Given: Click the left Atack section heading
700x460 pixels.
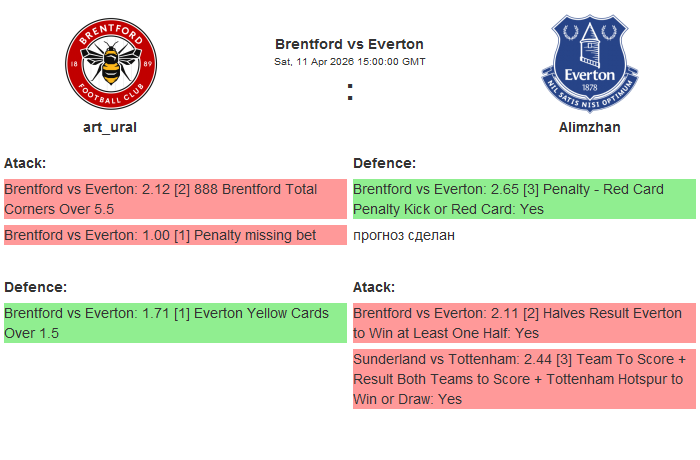Looking at the screenshot, I should (25, 163).
